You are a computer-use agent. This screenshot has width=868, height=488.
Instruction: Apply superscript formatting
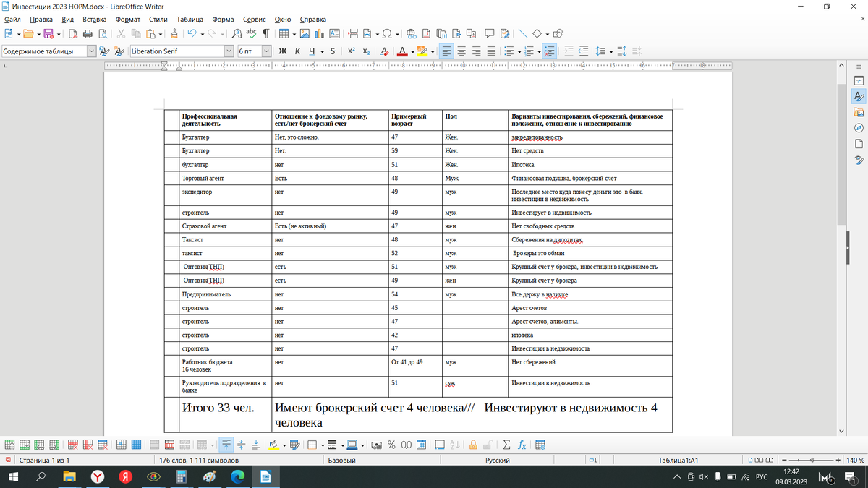coord(351,51)
